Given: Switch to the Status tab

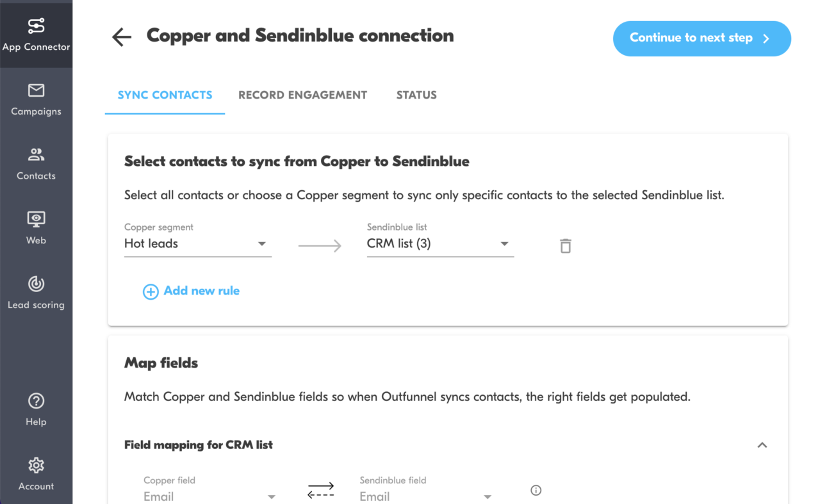Looking at the screenshot, I should (x=416, y=95).
